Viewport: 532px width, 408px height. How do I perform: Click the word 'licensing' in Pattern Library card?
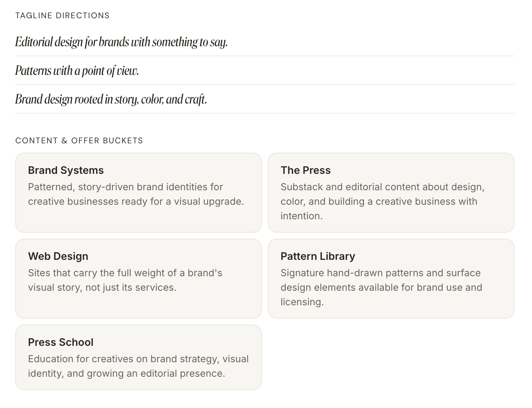click(301, 302)
